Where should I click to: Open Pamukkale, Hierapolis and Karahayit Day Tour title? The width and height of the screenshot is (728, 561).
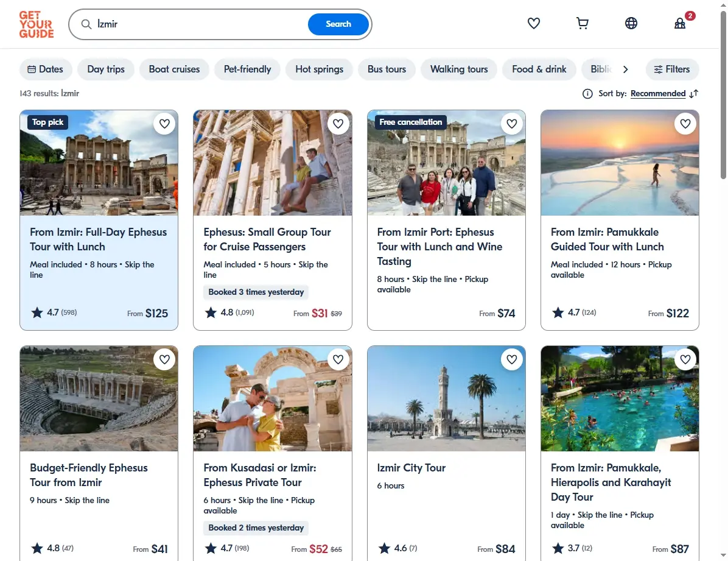point(611,482)
